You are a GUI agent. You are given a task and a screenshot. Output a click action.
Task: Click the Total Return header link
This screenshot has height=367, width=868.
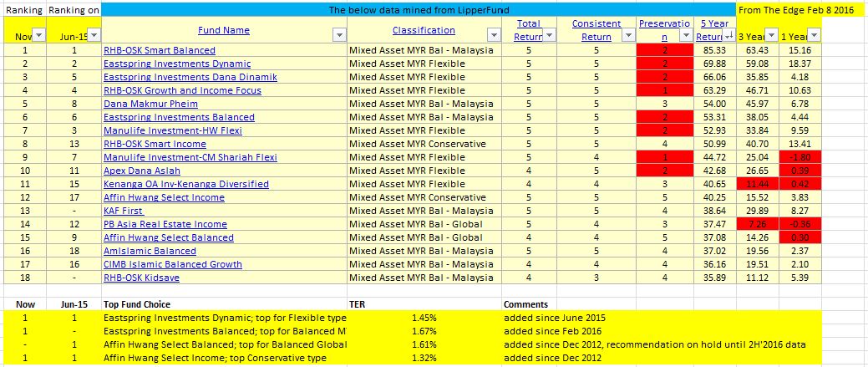click(529, 30)
